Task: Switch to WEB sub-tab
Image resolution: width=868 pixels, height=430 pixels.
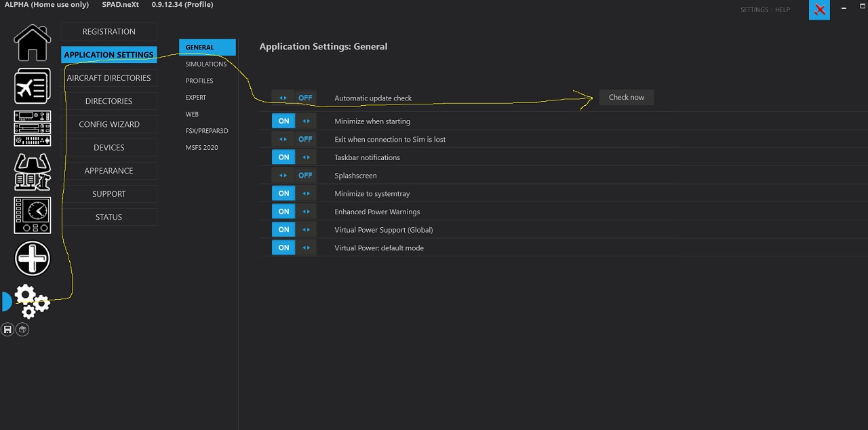Action: 192,114
